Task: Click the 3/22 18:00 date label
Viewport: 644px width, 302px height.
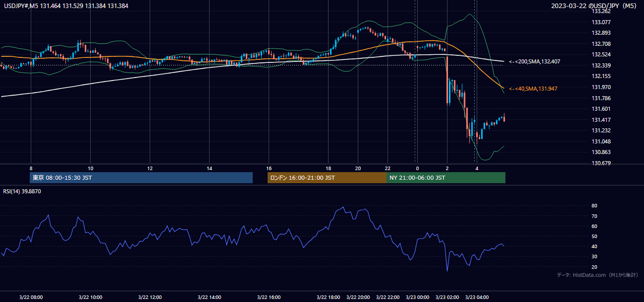Action: [x=328, y=297]
